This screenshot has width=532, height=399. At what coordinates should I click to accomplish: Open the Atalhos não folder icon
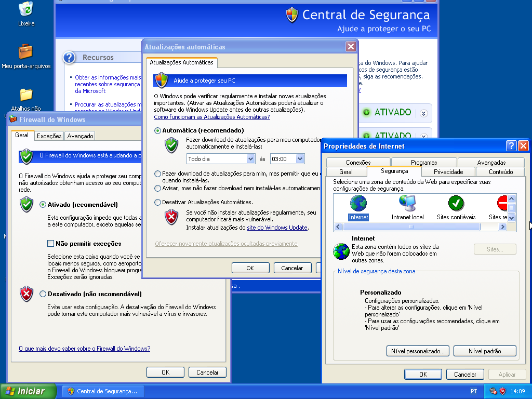pos(26,95)
